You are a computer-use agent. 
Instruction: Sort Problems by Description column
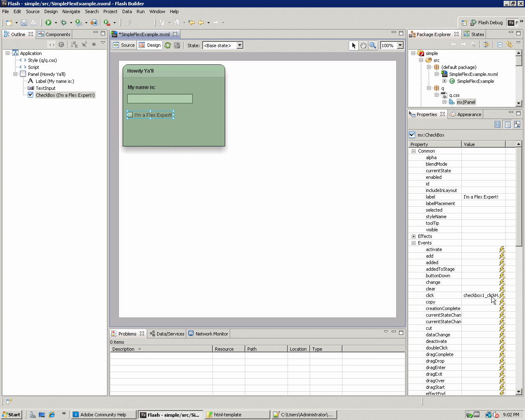161,349
